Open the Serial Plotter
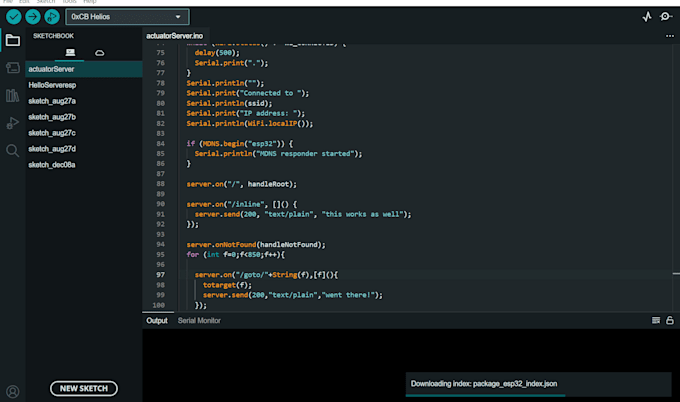The width and height of the screenshot is (680, 402). point(646,17)
